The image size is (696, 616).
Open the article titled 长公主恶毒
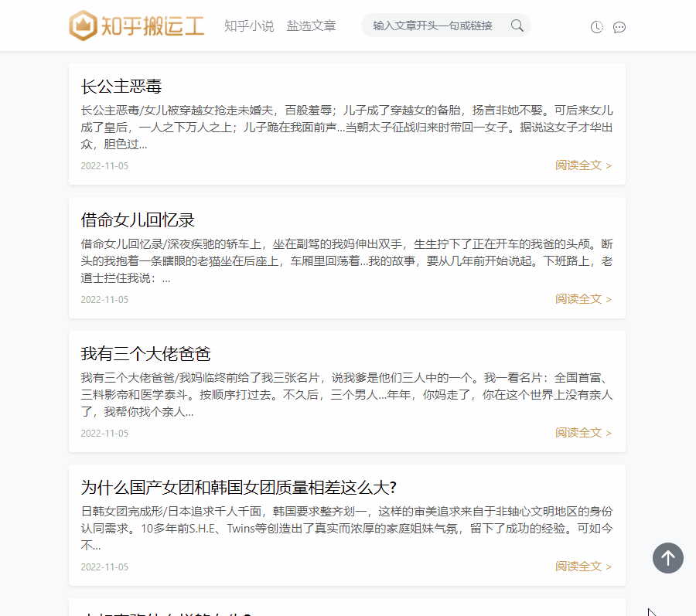[121, 87]
